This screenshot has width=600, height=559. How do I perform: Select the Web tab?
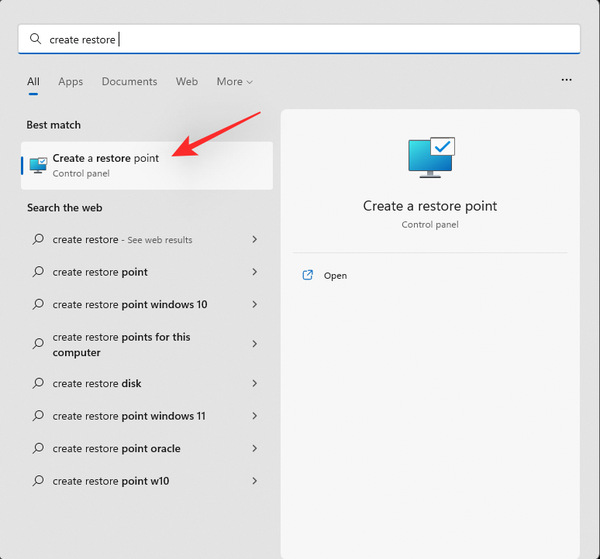point(187,82)
